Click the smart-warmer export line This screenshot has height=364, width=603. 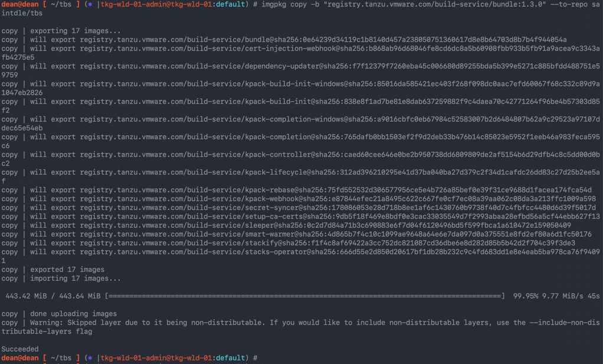coord(297,234)
